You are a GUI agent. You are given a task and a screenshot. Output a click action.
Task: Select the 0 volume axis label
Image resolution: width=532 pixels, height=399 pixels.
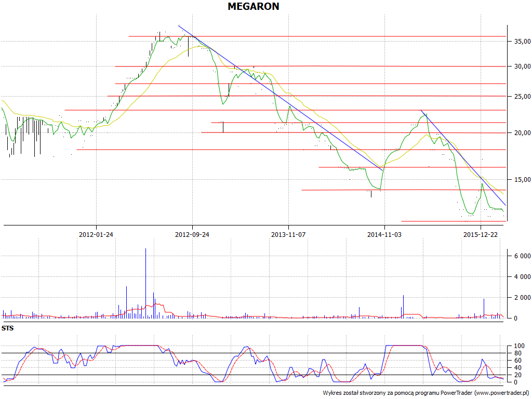(516, 318)
